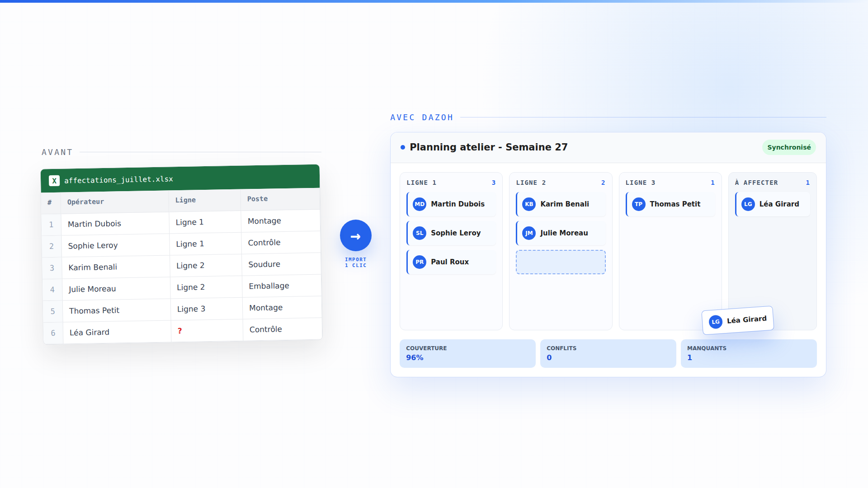This screenshot has width=868, height=488.
Task: Select Thomas Petit's TP avatar
Action: 638,204
